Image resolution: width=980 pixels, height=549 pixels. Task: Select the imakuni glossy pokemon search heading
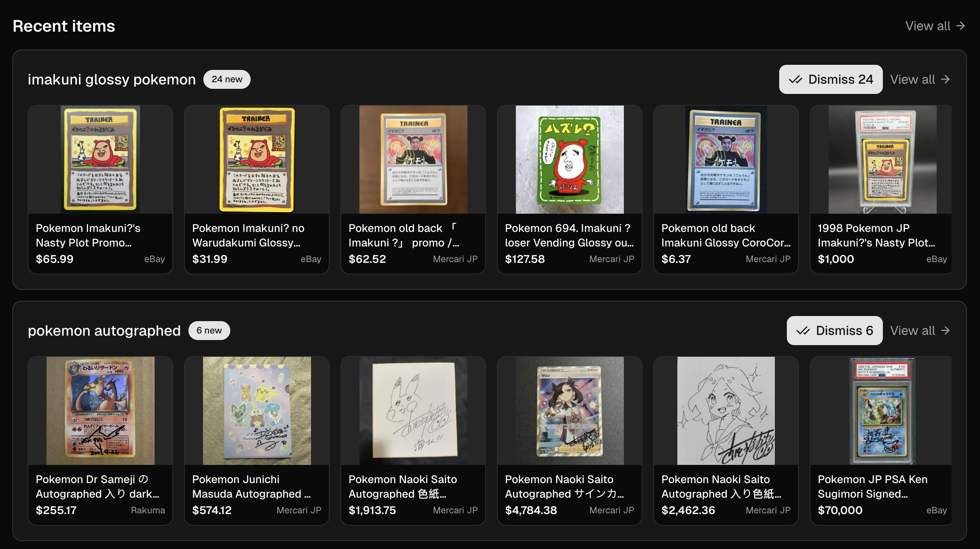click(x=111, y=79)
